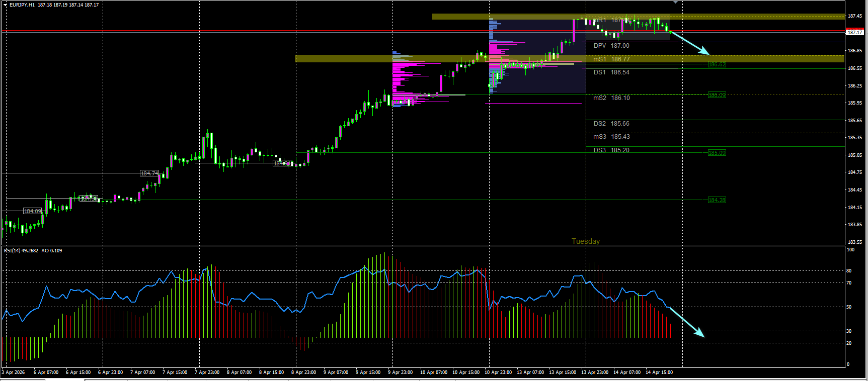
Task: Click the green boxed 185.09 level label
Action: [717, 153]
